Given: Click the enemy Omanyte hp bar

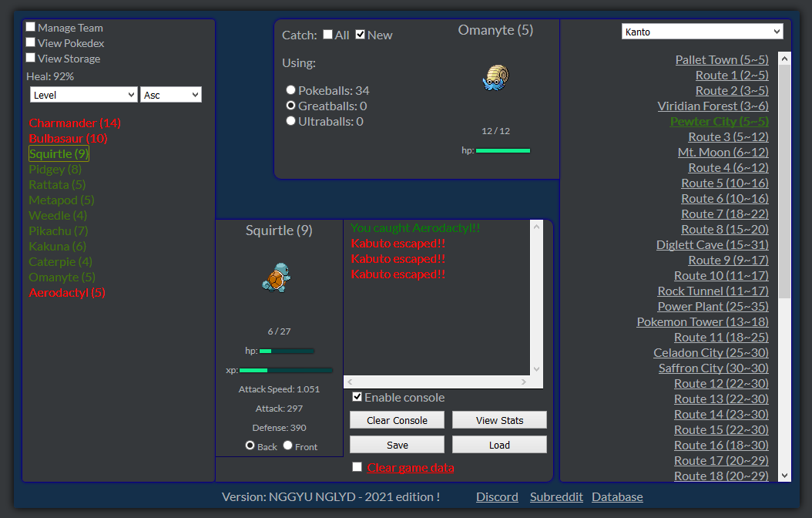Looking at the screenshot, I should (503, 151).
